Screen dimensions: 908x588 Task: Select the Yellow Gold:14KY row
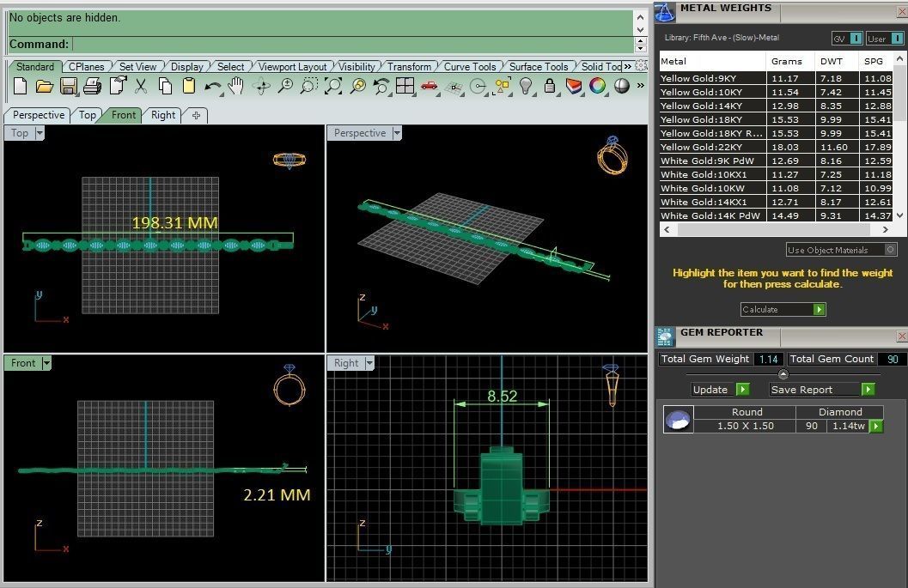[776, 106]
